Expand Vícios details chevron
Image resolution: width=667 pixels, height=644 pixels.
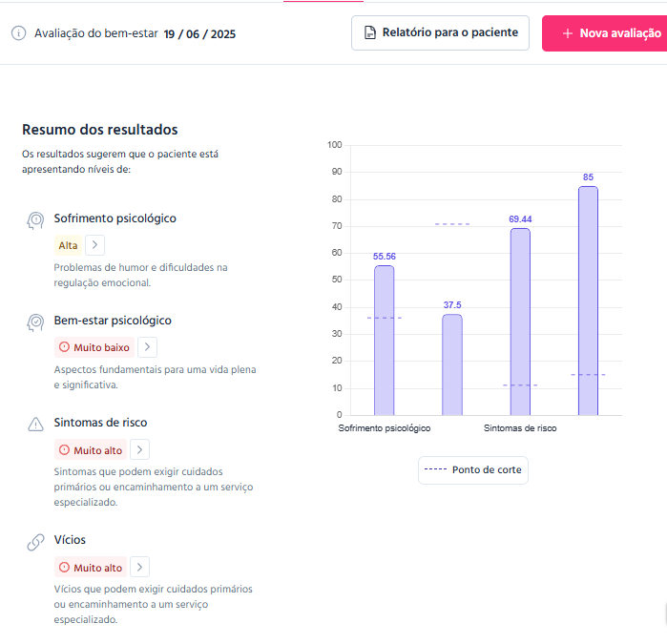coord(139,567)
